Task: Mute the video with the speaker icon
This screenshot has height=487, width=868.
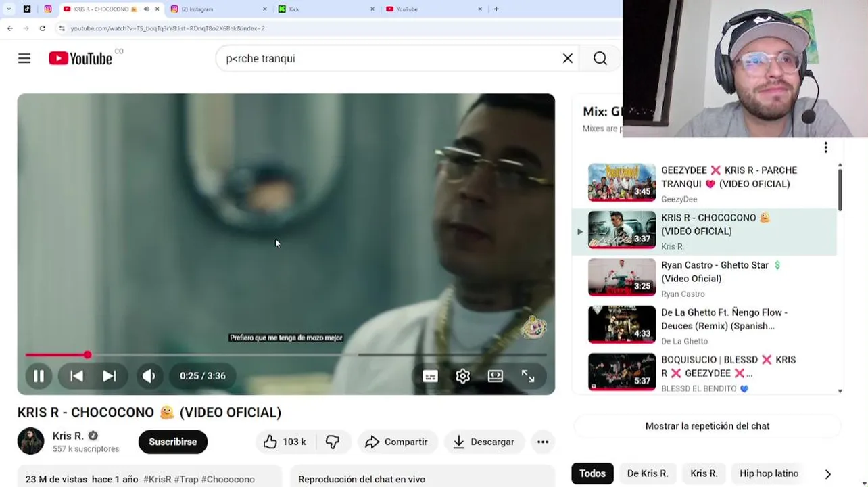Action: [149, 376]
